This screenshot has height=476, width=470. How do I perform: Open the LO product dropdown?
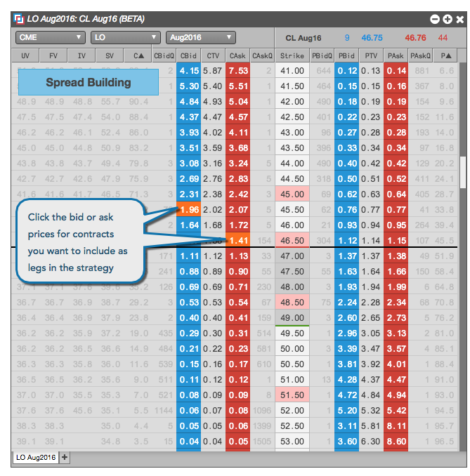126,38
